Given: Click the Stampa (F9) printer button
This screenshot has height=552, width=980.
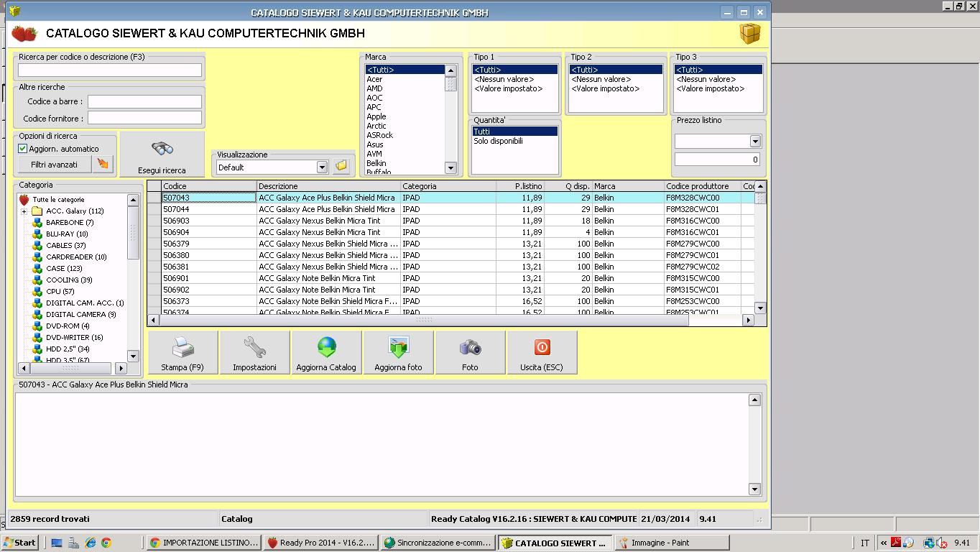Looking at the screenshot, I should 182,352.
